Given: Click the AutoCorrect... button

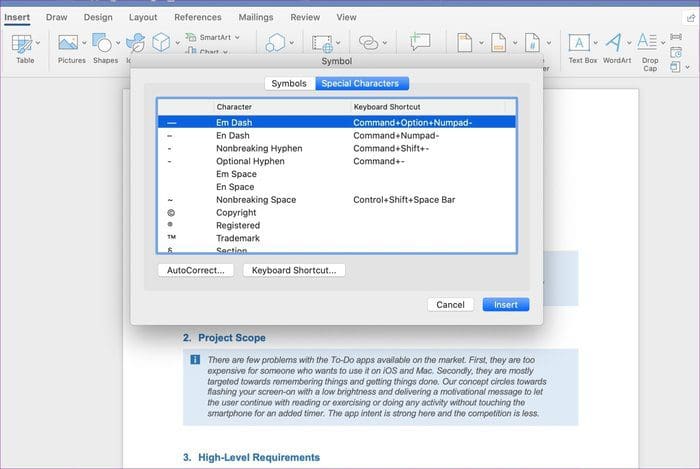Looking at the screenshot, I should tap(196, 270).
